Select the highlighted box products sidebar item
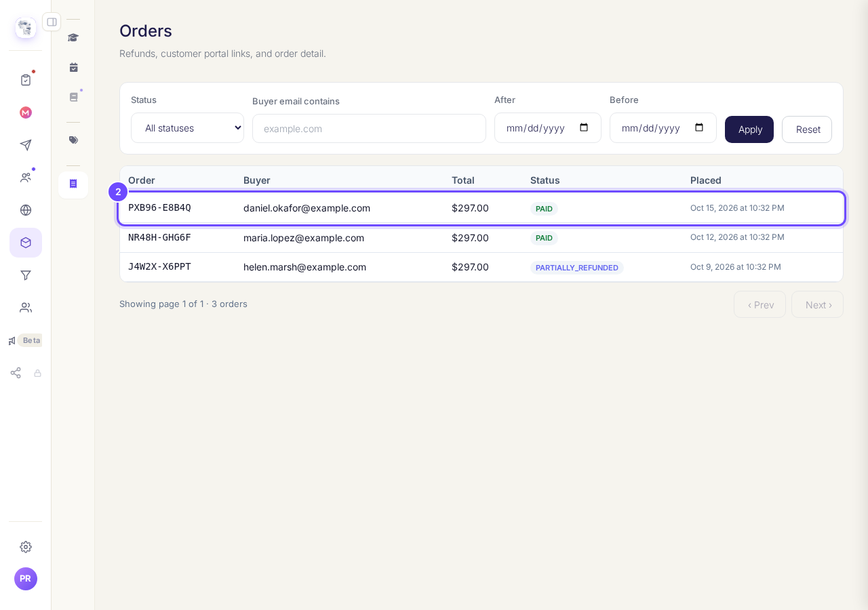Viewport: 868px width, 610px height. click(26, 243)
